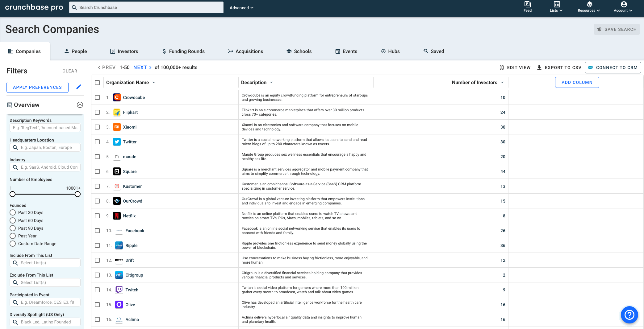Click the Twitch company logo
644x329 pixels.
(119, 290)
